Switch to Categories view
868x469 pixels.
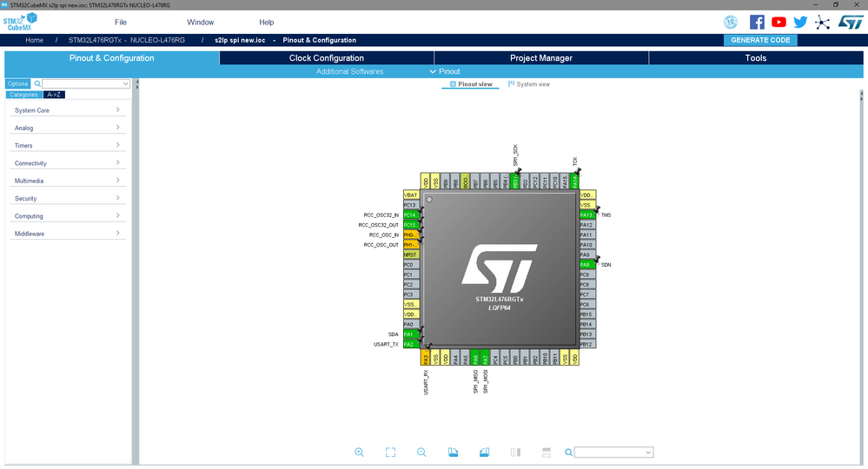(x=23, y=95)
